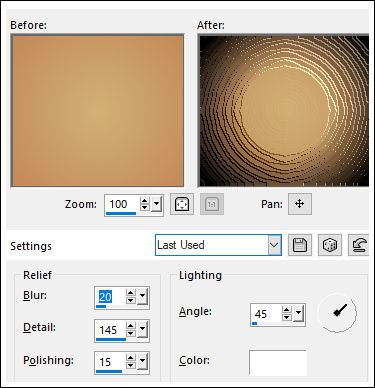The height and width of the screenshot is (388, 375).
Task: Click the Before preview image
Action: [x=97, y=110]
